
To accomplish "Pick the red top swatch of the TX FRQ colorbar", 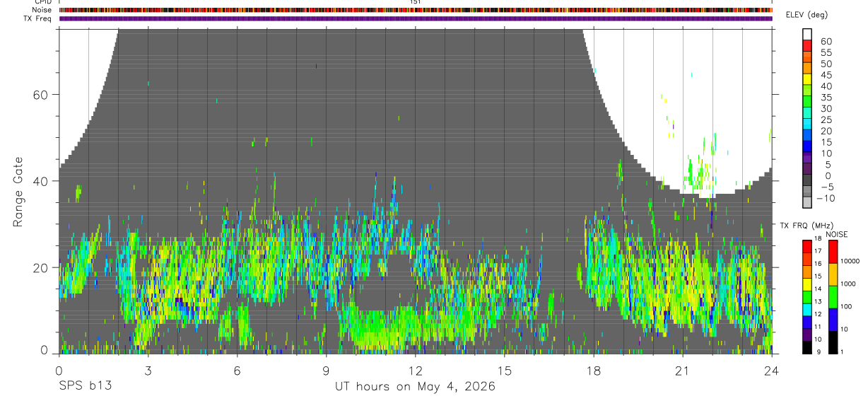I will tap(807, 245).
